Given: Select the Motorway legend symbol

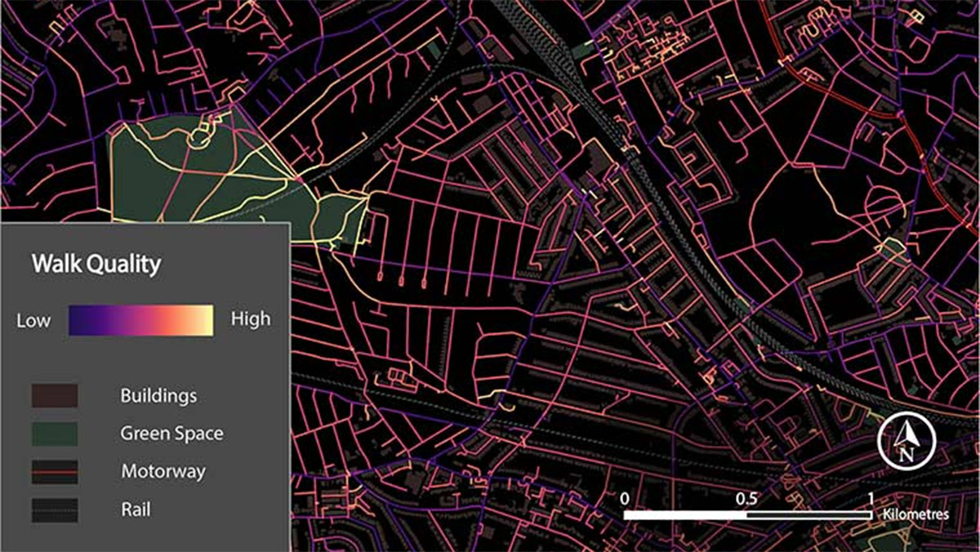Looking at the screenshot, I should (54, 471).
